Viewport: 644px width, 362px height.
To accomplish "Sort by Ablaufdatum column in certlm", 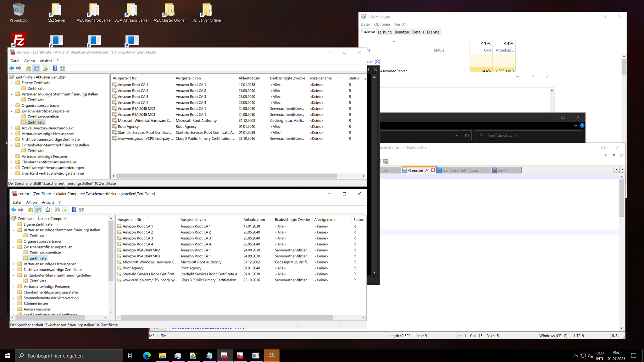I will point(254,220).
